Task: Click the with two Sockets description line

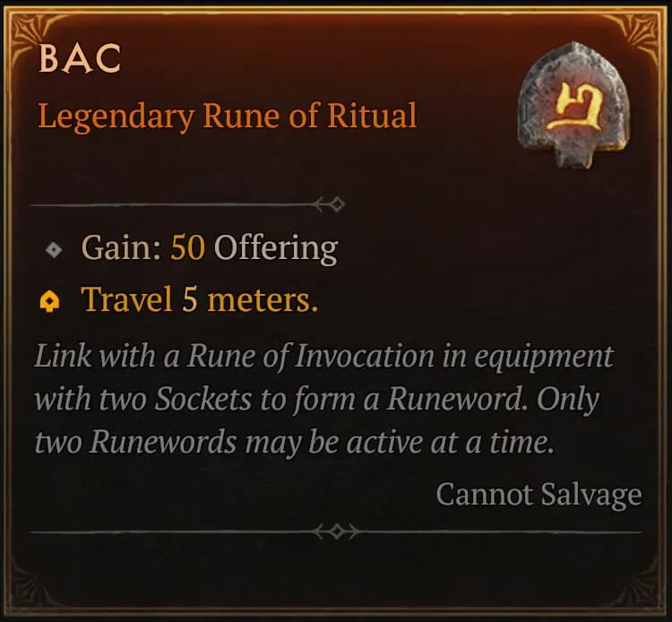Action: (x=316, y=400)
